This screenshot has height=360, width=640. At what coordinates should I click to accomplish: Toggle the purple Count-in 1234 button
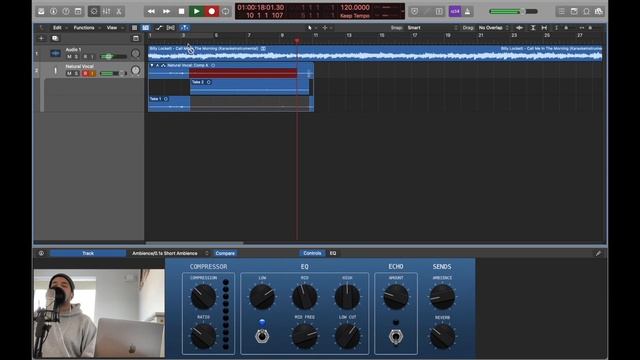[x=455, y=11]
